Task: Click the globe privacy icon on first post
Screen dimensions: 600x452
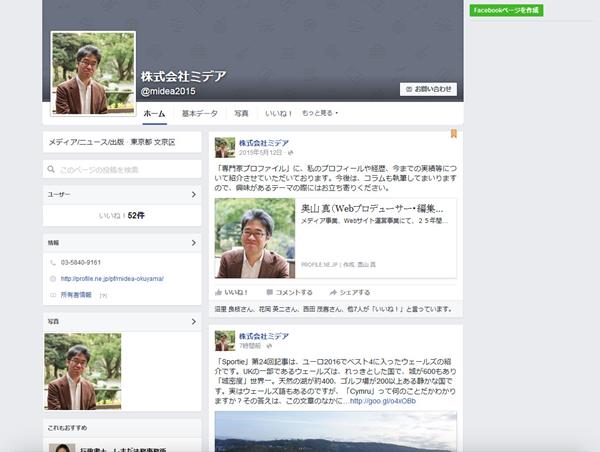Action: [290, 153]
